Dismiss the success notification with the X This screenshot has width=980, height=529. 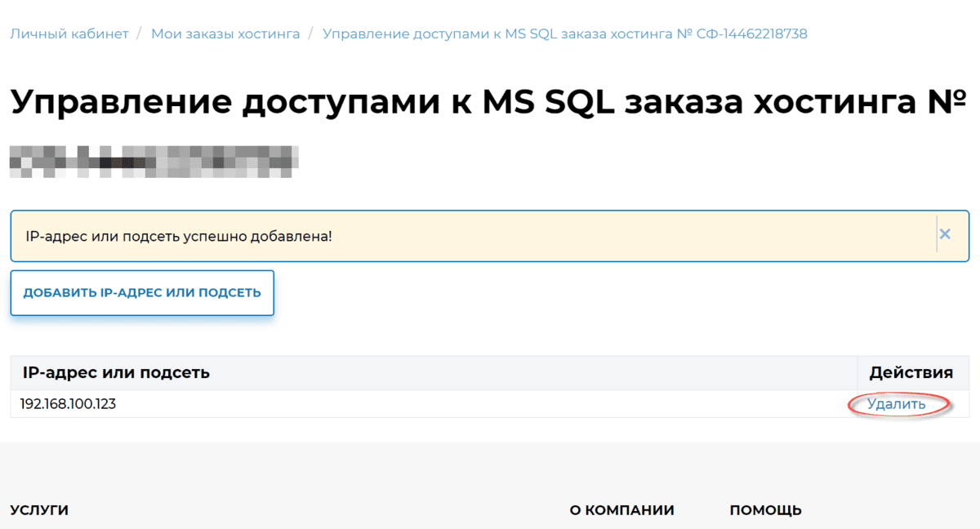(945, 234)
